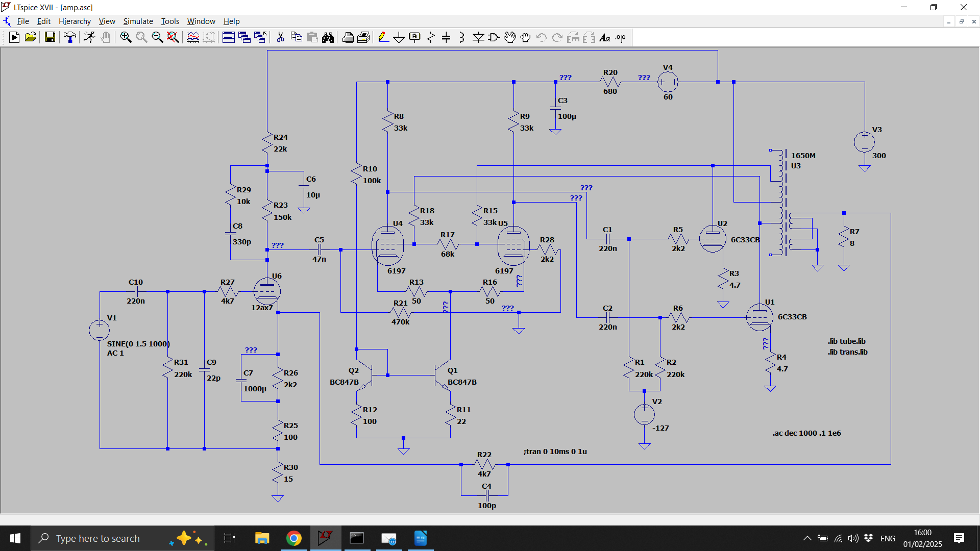Click the voltage source V3 symbol
This screenshot has height=551, width=980.
coord(864,142)
